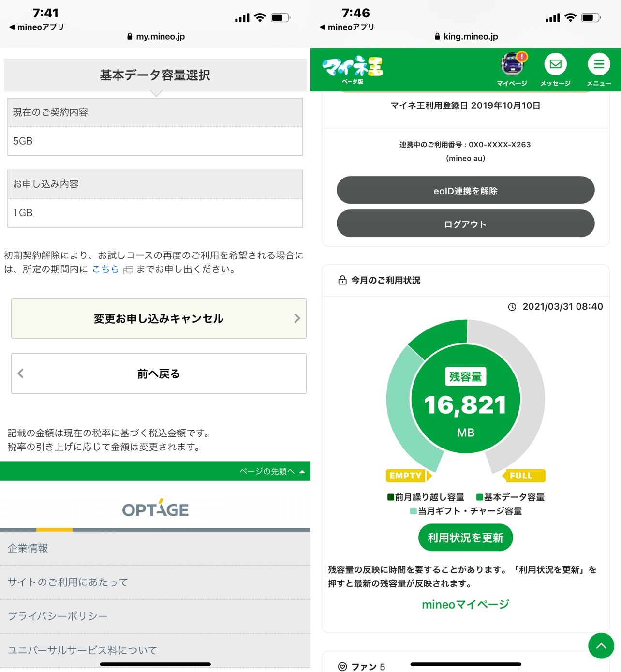
Task: Tap eoID連携を解除 button
Action: (466, 190)
